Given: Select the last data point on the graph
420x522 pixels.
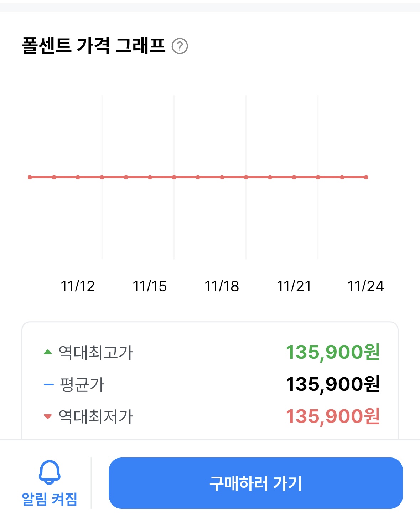Looking at the screenshot, I should pos(366,177).
